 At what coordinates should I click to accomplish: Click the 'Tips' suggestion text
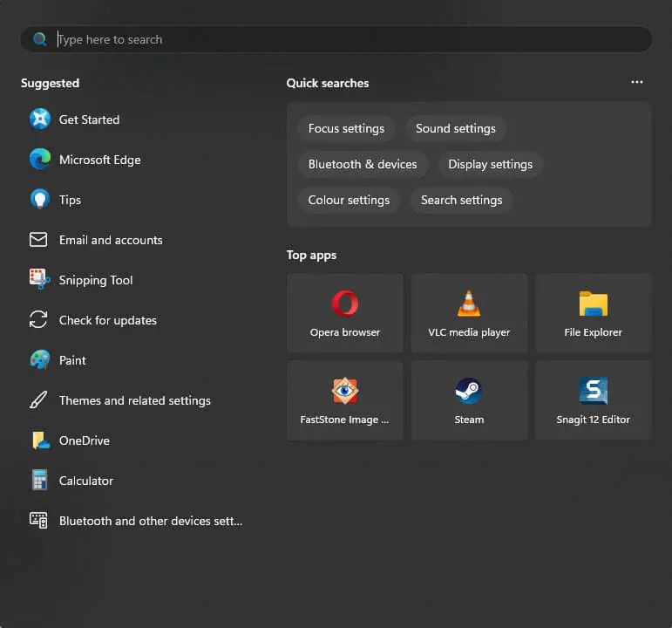(70, 200)
